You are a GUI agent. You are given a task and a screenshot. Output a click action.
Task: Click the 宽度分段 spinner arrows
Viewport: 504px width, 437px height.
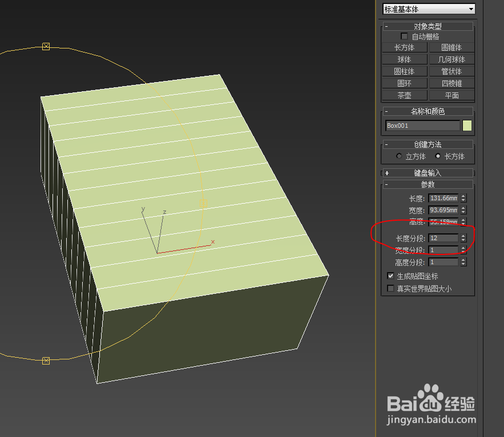coord(463,250)
